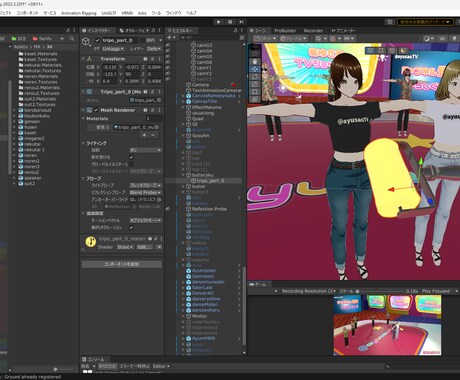Open the Default layer dropdown

[x=154, y=49]
